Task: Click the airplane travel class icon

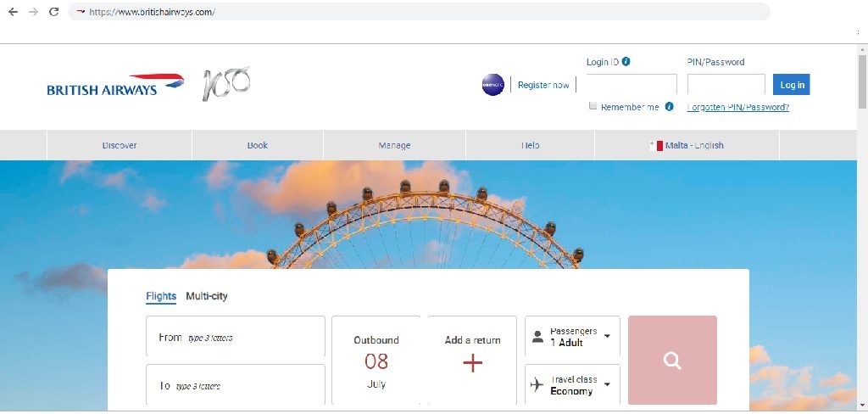Action: 537,384
